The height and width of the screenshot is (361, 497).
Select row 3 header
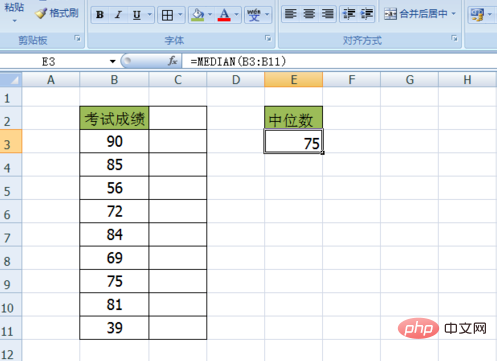pos(11,142)
